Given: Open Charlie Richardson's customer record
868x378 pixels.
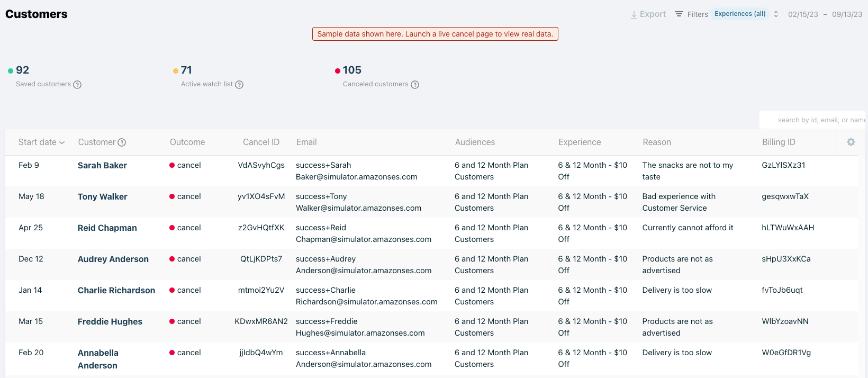Looking at the screenshot, I should 116,291.
